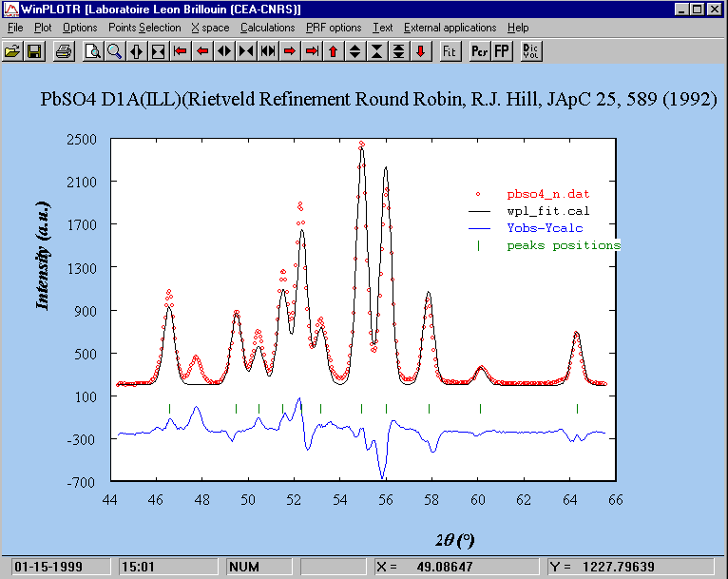
Task: Click the print preview page icon
Action: click(92, 50)
